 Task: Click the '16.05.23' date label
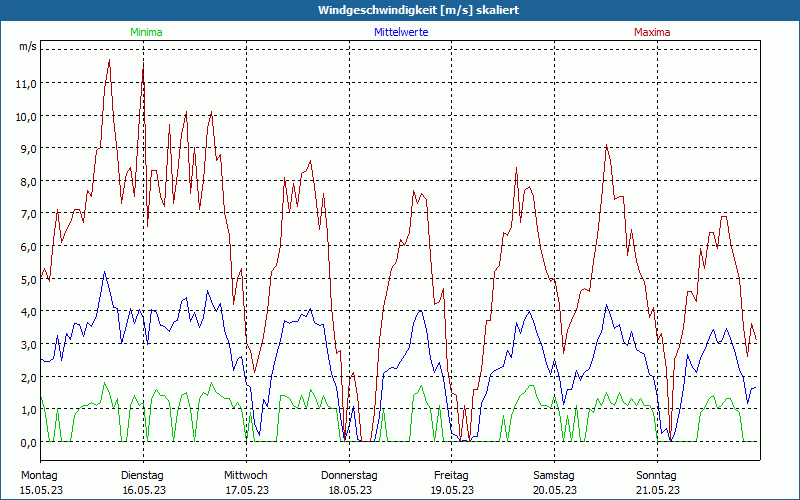point(144,490)
